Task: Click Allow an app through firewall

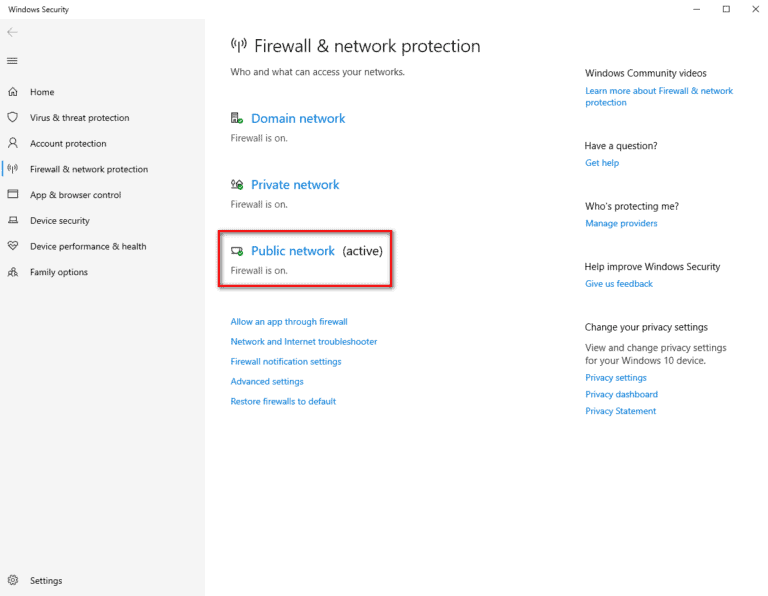Action: coord(288,322)
